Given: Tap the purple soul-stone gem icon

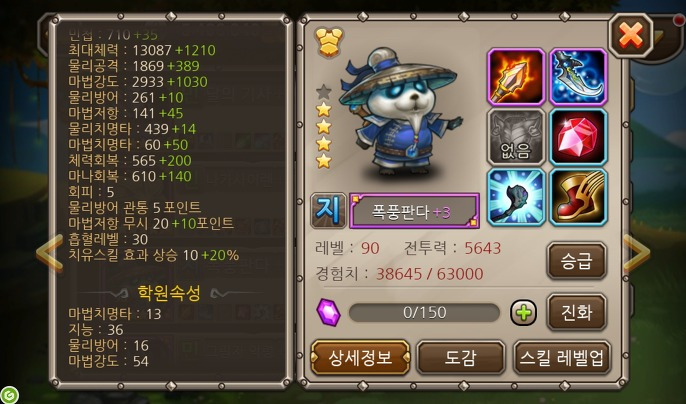Looking at the screenshot, I should 328,312.
